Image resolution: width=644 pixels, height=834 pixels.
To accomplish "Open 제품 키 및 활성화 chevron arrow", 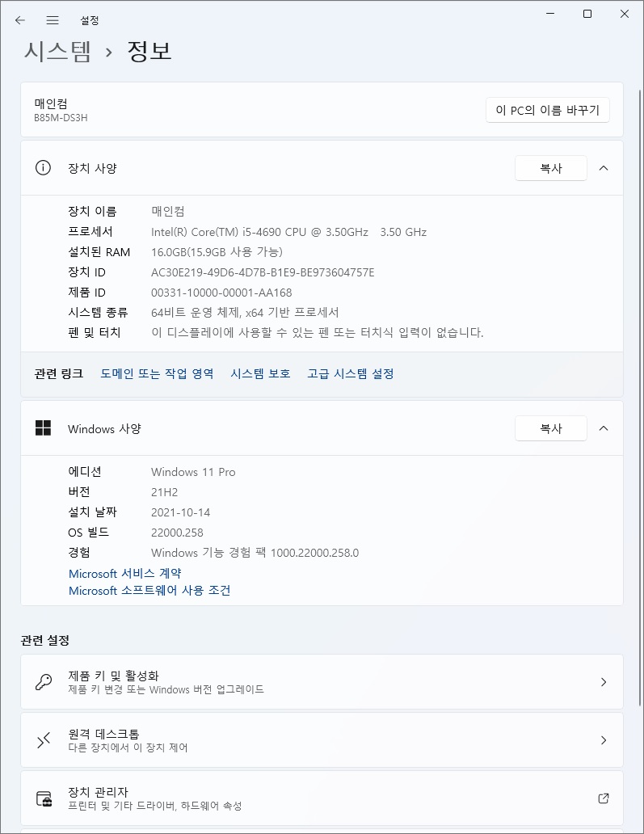I will point(604,682).
